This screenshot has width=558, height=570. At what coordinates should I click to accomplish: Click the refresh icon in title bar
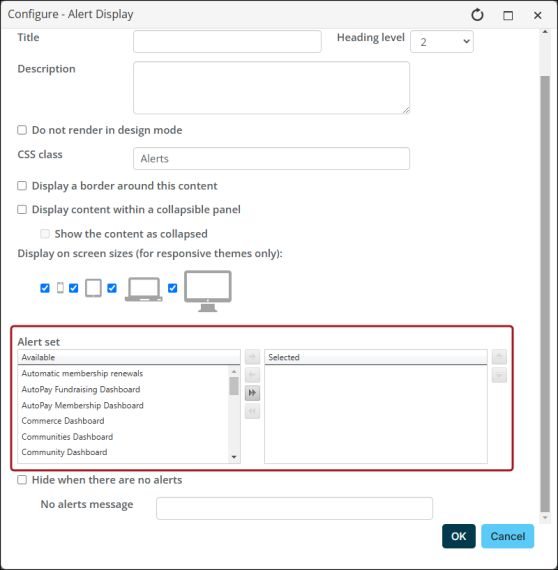[477, 15]
